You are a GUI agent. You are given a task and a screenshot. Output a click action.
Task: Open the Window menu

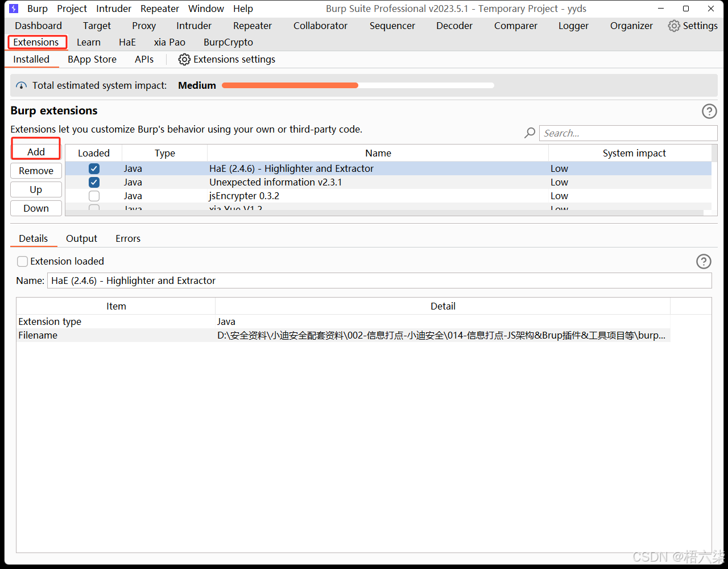coord(206,9)
